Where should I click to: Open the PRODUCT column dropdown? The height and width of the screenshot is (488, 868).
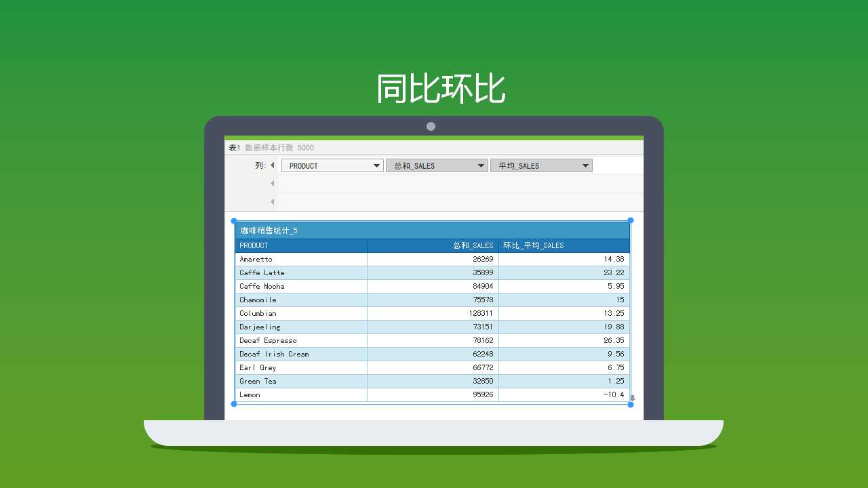(377, 165)
